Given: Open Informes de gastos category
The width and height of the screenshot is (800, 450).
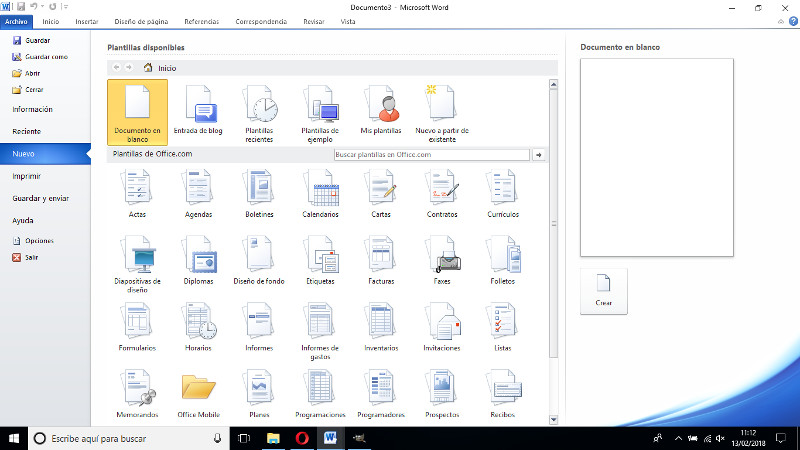Looking at the screenshot, I should tap(320, 331).
